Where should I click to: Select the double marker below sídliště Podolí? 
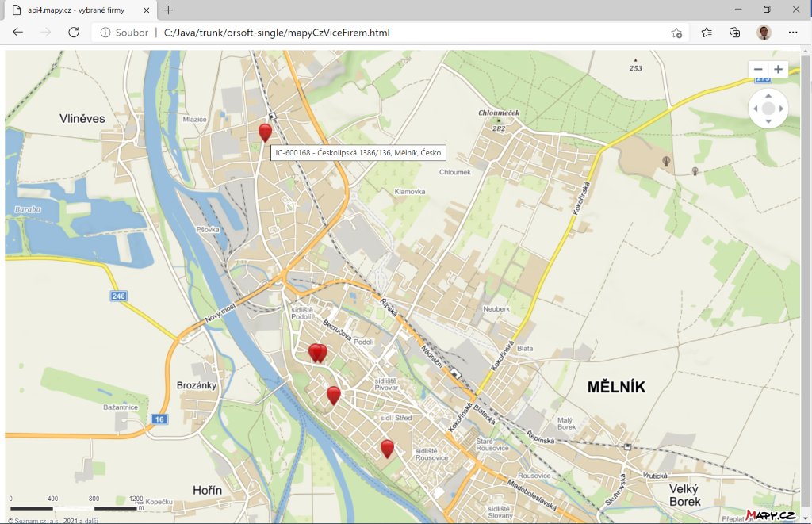[317, 353]
